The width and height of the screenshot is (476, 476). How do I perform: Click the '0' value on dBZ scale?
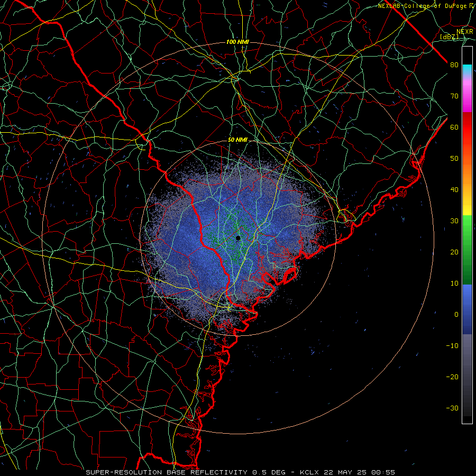pyautogui.click(x=456, y=315)
